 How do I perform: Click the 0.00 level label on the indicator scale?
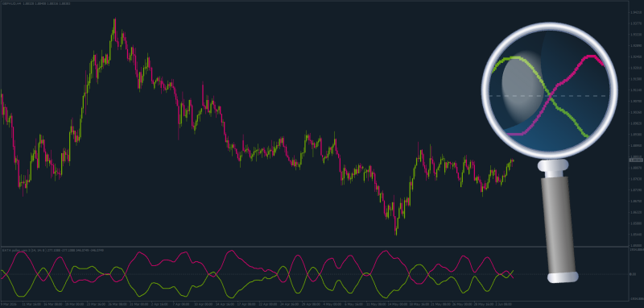tap(634, 274)
